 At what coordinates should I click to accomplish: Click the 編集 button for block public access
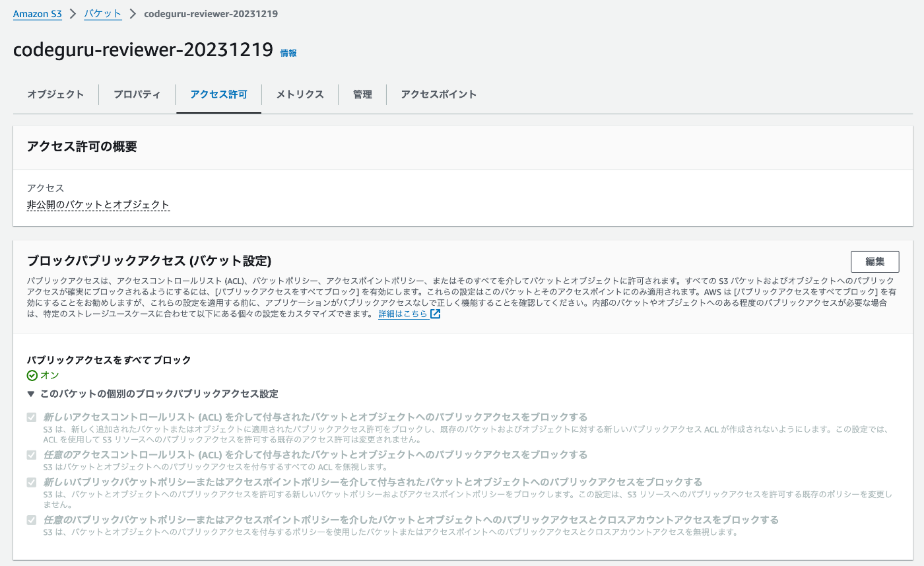click(874, 262)
